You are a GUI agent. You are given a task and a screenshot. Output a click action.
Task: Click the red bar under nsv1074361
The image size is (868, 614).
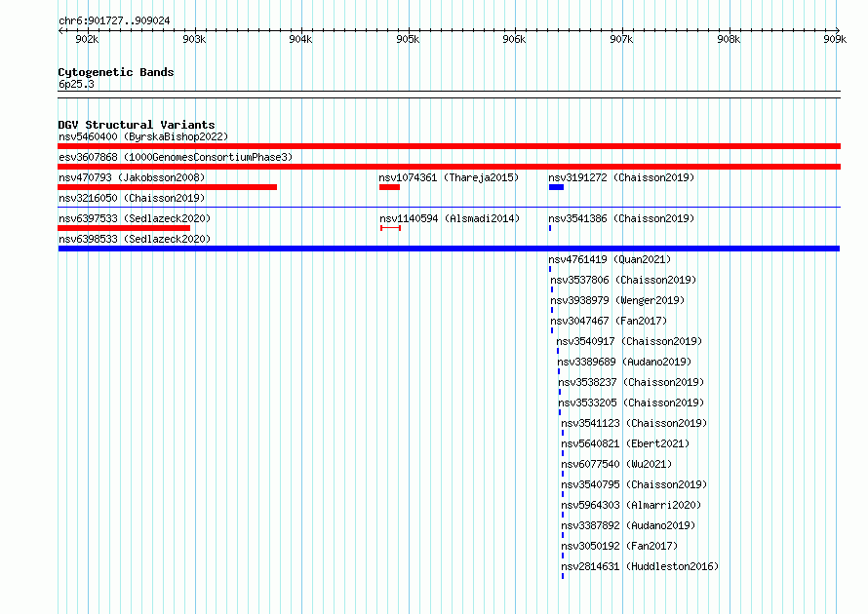coord(389,187)
